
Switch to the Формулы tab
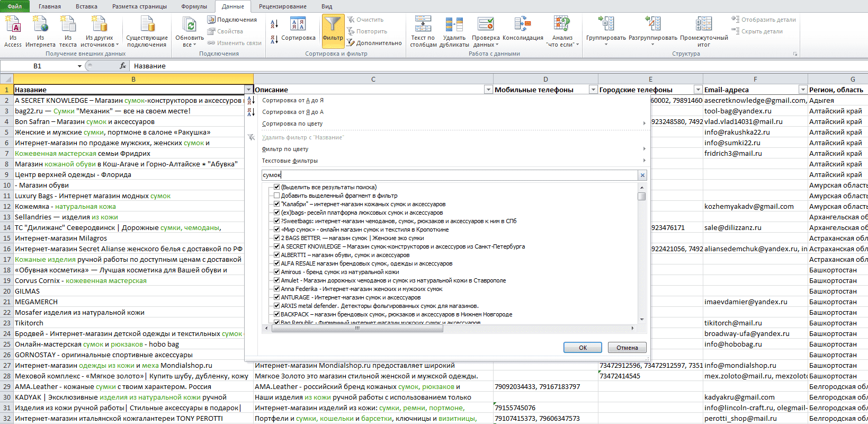click(x=194, y=6)
